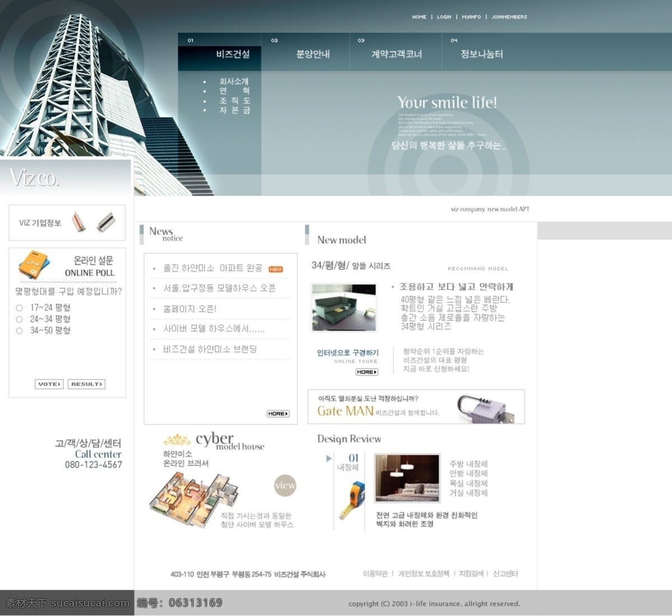The height and width of the screenshot is (616, 672).
Task: Click the Your smile life! headline
Action: [x=447, y=102]
